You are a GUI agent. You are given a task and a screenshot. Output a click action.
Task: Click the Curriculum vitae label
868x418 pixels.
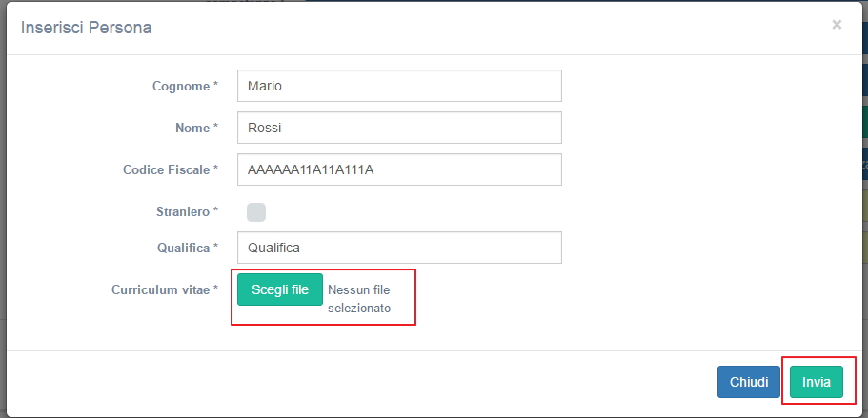click(x=159, y=289)
